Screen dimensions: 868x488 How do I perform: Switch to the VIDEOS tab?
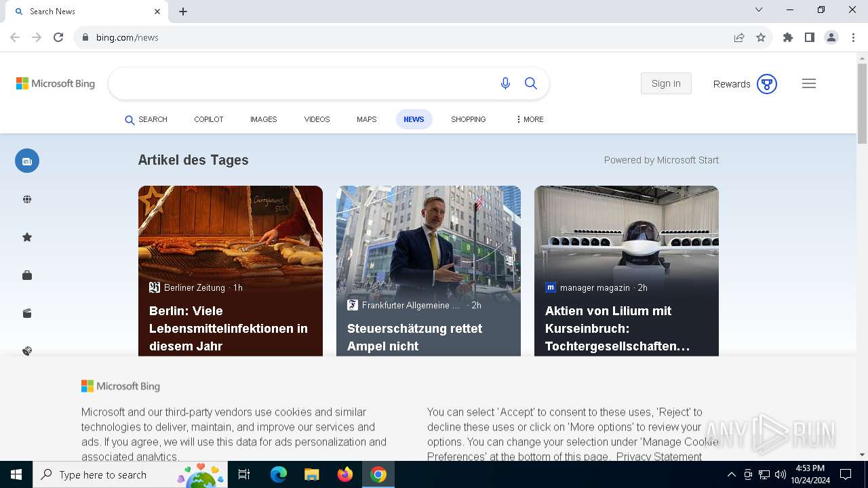point(317,119)
